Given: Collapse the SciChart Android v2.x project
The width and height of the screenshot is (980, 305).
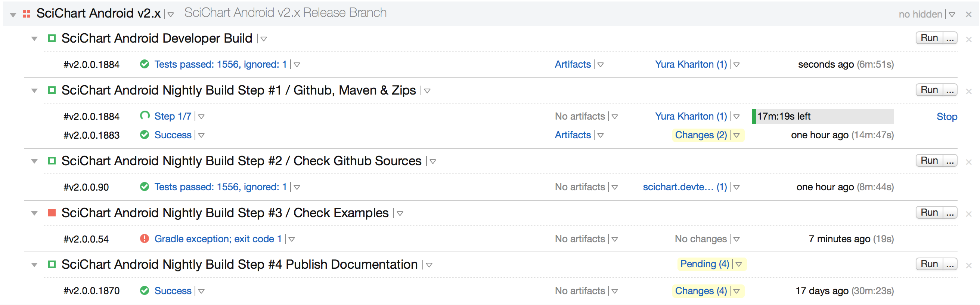Looking at the screenshot, I should point(13,15).
